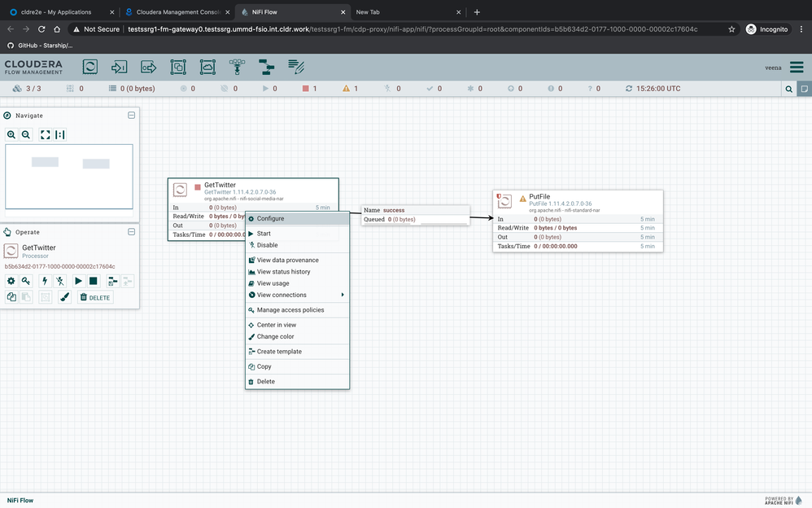The height and width of the screenshot is (508, 812).
Task: Select the PutFile processor on canvas
Action: pos(578,221)
